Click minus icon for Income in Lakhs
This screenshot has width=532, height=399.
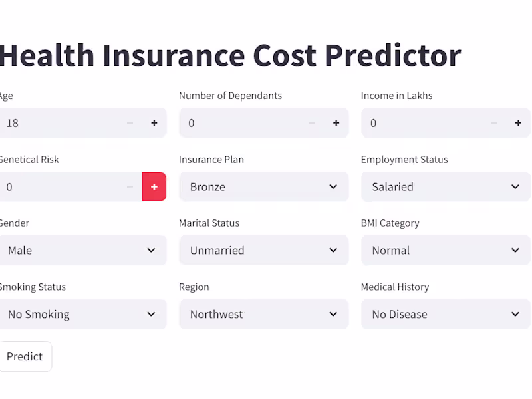pyautogui.click(x=493, y=123)
